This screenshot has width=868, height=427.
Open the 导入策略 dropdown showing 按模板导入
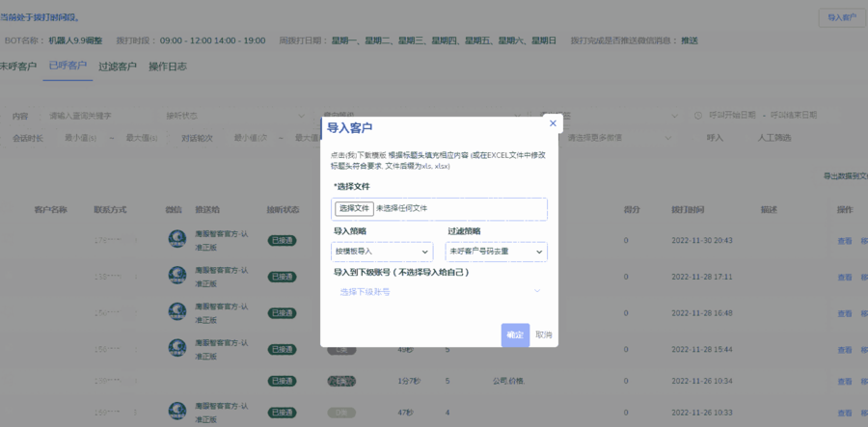tap(382, 252)
